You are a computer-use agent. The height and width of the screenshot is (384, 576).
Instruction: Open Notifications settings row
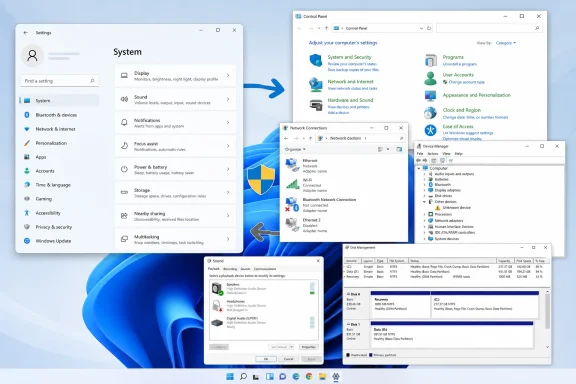tap(175, 122)
